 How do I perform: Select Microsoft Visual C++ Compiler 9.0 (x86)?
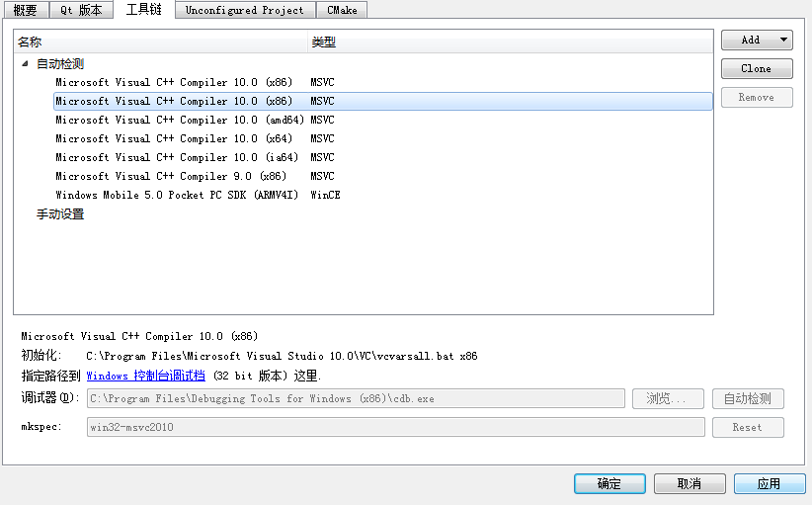pyautogui.click(x=171, y=176)
